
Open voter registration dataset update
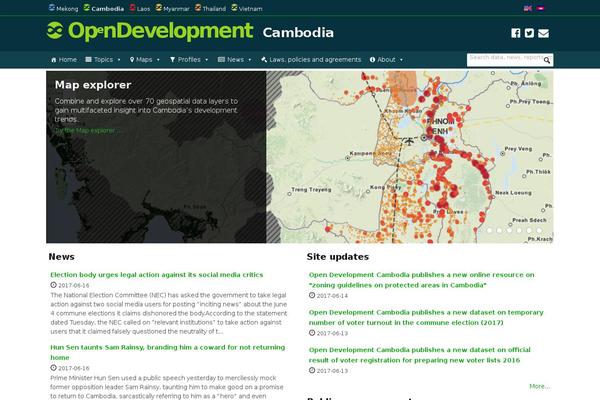click(x=419, y=355)
